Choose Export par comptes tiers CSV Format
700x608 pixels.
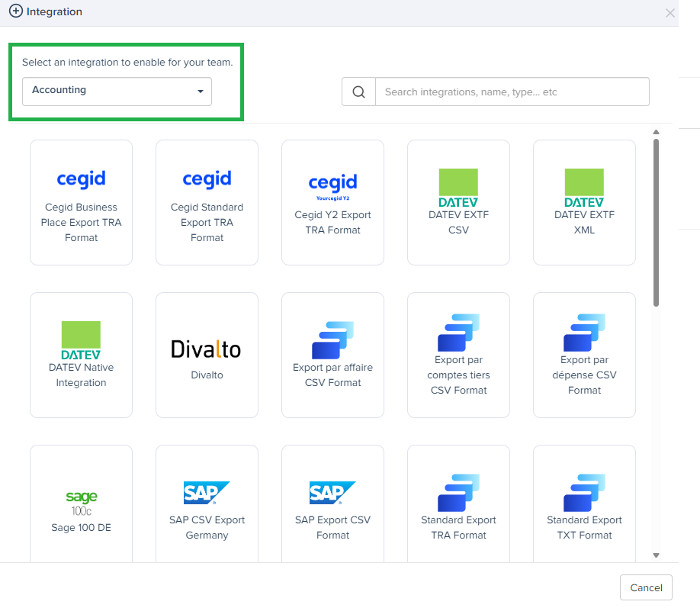pyautogui.click(x=458, y=355)
